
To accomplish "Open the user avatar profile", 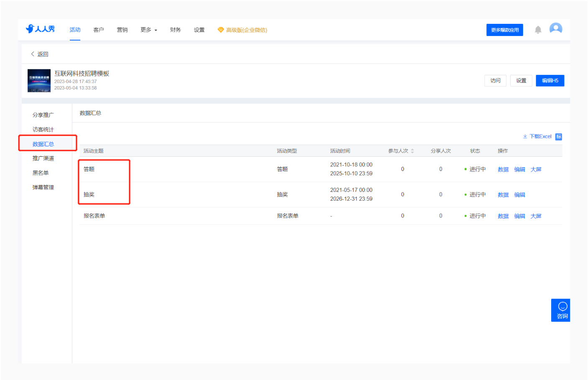I will click(x=555, y=29).
